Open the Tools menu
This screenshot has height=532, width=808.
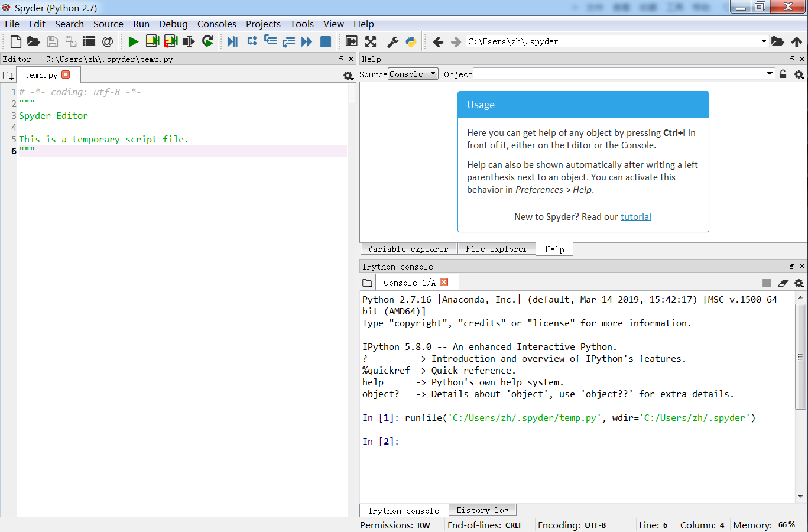pos(302,24)
